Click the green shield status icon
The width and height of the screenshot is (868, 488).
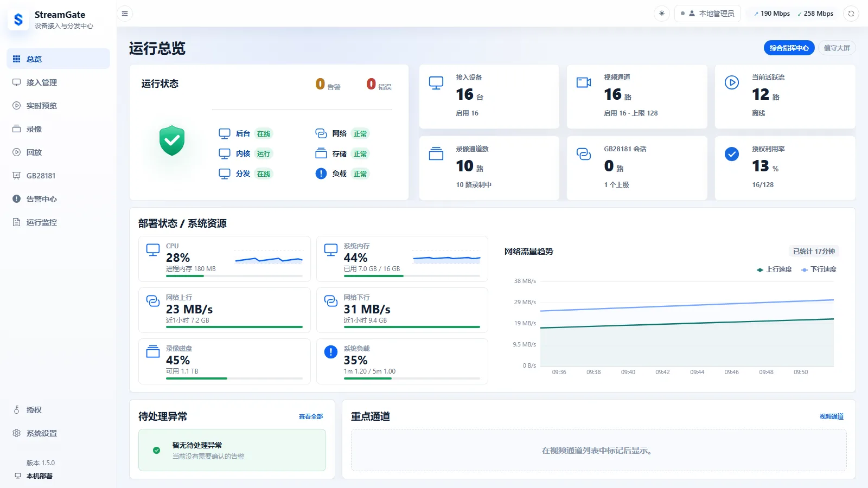172,140
